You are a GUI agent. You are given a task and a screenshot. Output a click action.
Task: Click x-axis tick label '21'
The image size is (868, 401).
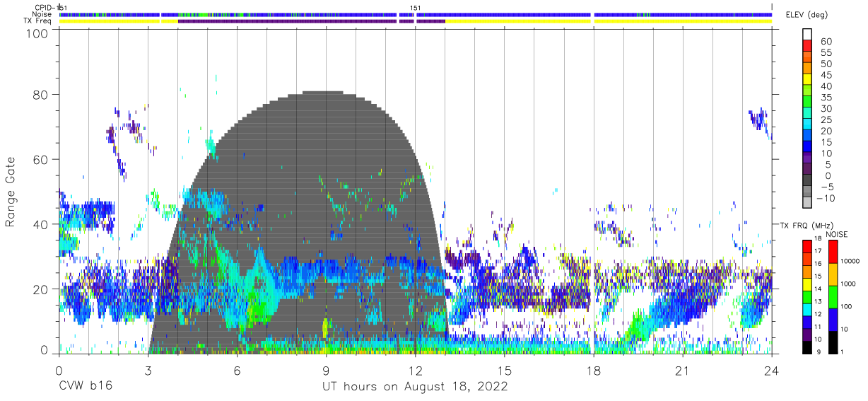pos(683,370)
